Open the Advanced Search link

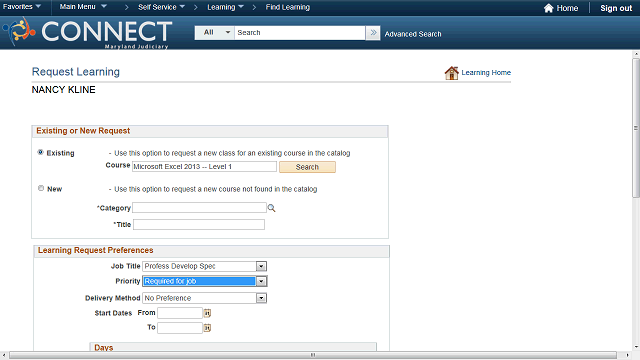click(x=413, y=34)
